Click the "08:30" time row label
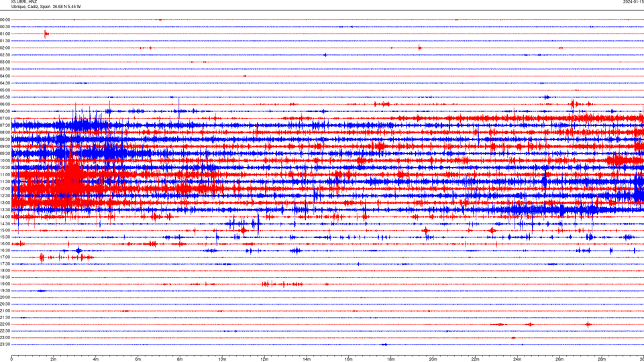The height and width of the screenshot is (362, 644). tap(5, 139)
